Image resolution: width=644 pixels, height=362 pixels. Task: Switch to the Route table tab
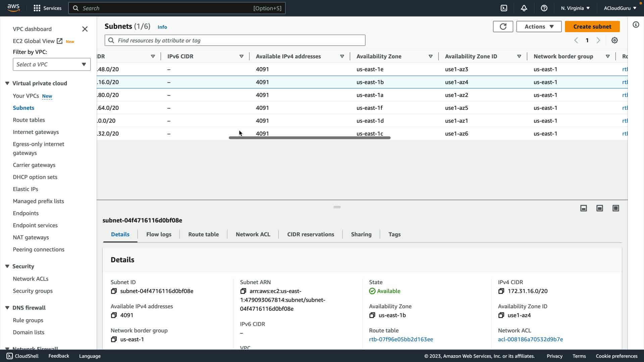203,234
